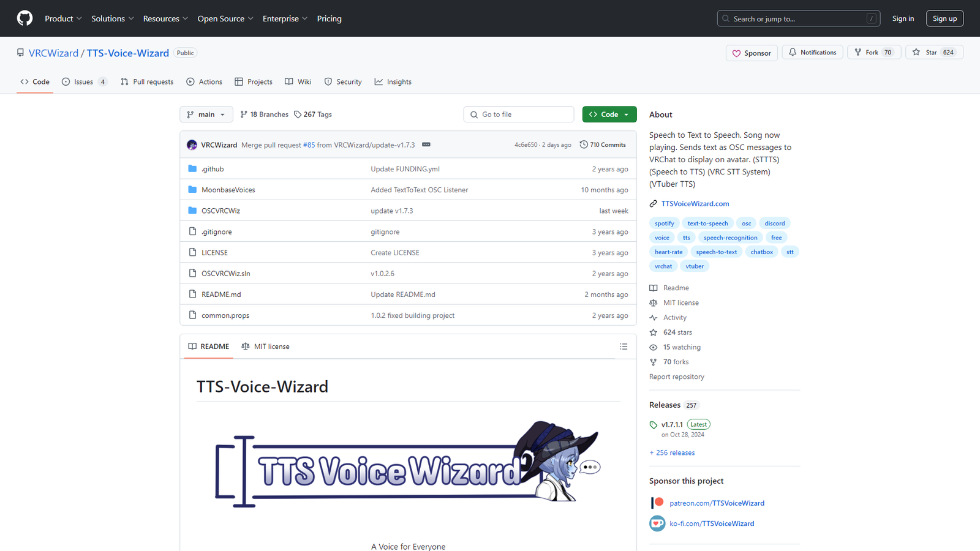Image resolution: width=980 pixels, height=551 pixels.
Task: Click the repository icon beside VRCWizard
Action: point(20,53)
